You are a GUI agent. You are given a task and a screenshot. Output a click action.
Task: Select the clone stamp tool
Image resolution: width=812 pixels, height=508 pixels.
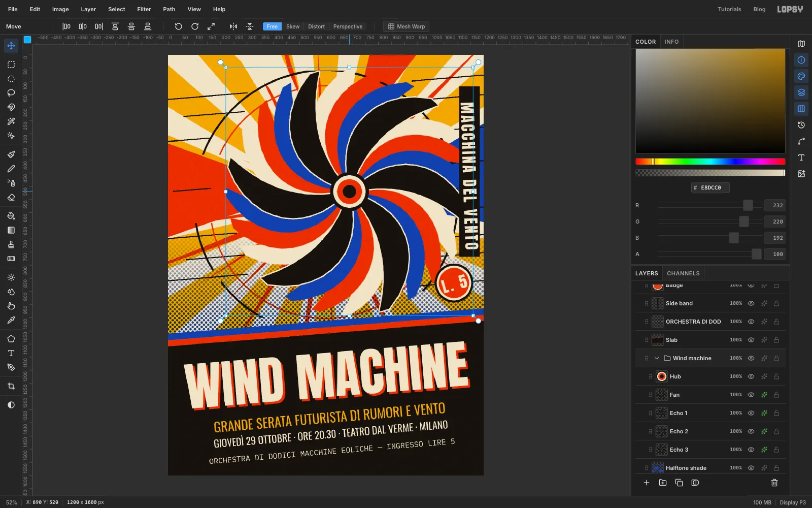(x=11, y=244)
